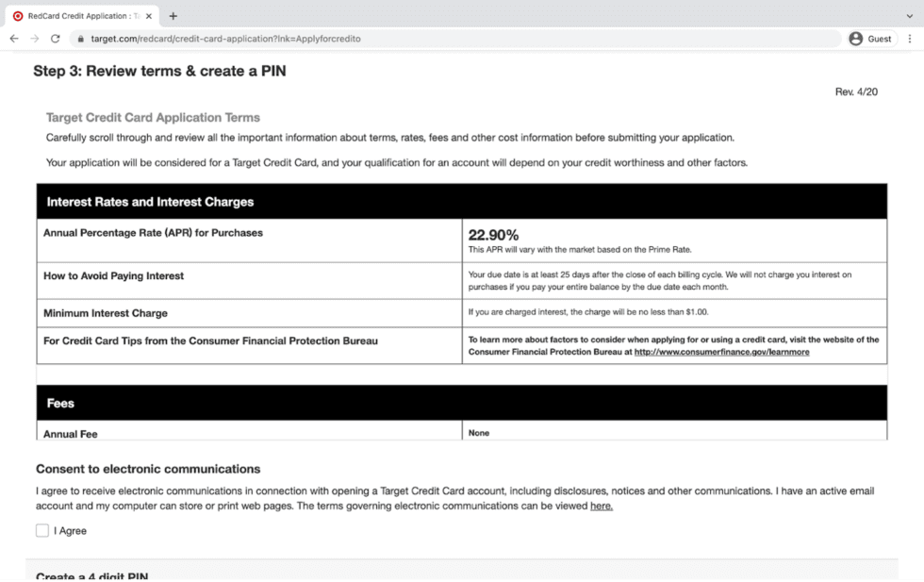Switch to the RedCard Credit Application tab
Viewport: 924px width, 582px height.
tap(80, 15)
